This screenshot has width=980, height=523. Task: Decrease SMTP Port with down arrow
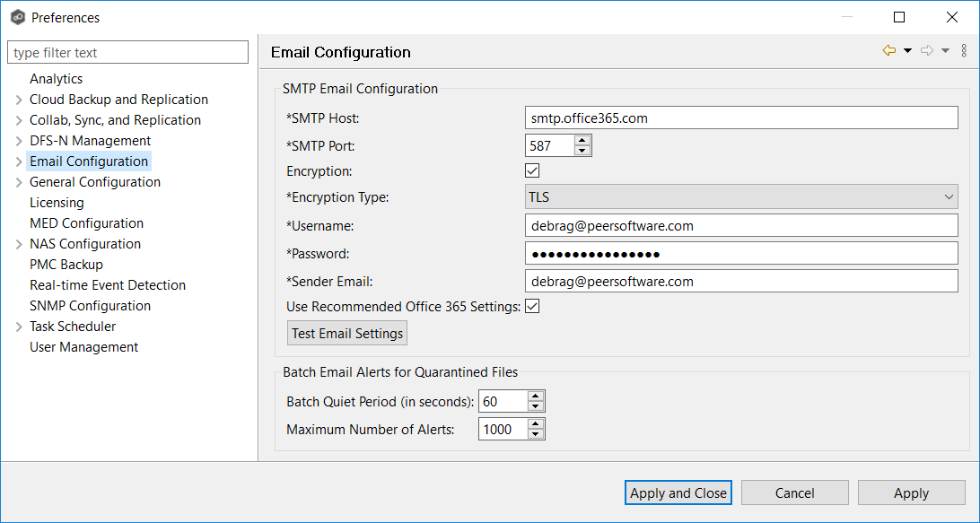point(582,151)
